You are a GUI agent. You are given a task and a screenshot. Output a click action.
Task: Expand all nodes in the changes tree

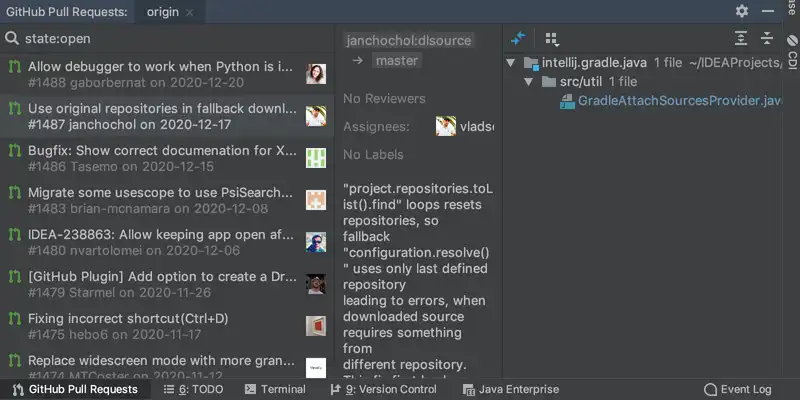coord(741,39)
